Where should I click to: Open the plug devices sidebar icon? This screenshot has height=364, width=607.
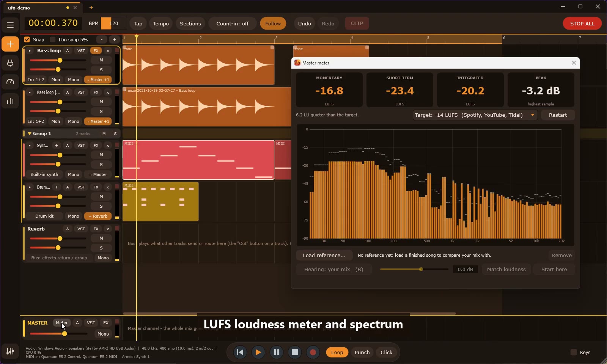(10, 63)
